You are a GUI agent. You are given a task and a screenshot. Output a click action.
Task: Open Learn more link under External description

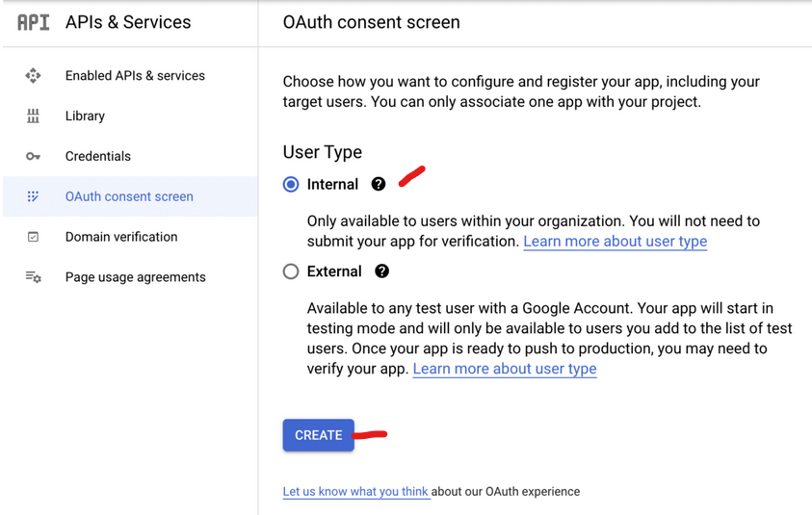[x=505, y=369]
